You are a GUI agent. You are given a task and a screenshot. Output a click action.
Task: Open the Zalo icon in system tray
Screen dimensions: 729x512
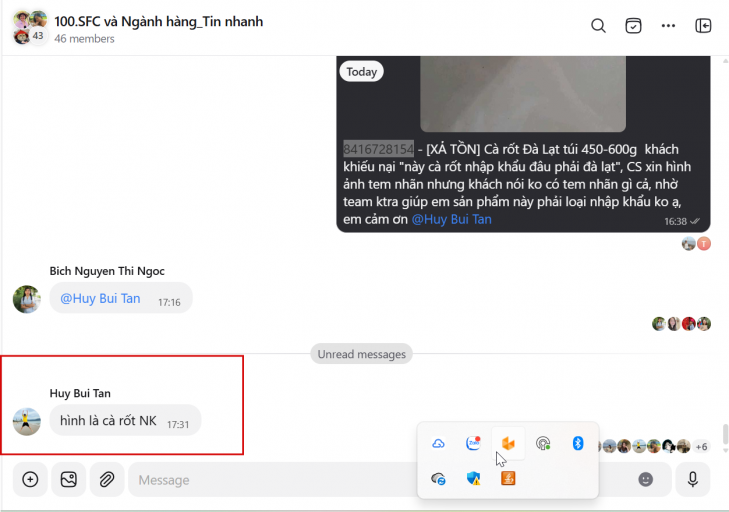coord(473,444)
